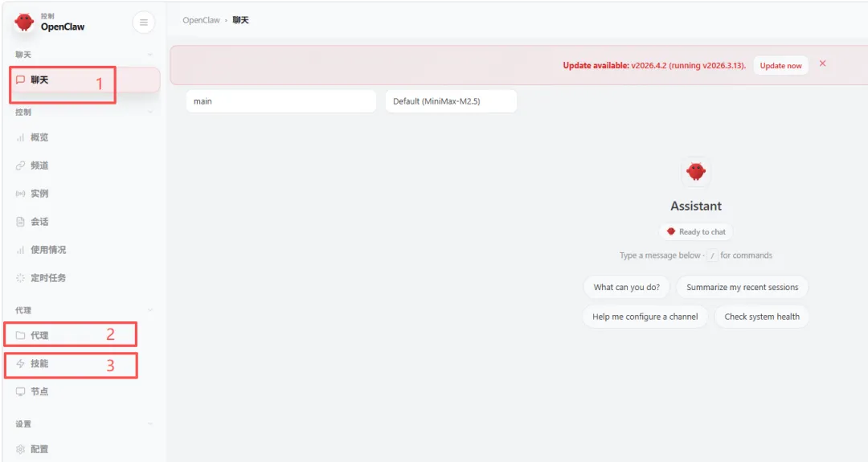Click the chat bubble icon beside 聊天
The image size is (868, 462).
coord(20,80)
